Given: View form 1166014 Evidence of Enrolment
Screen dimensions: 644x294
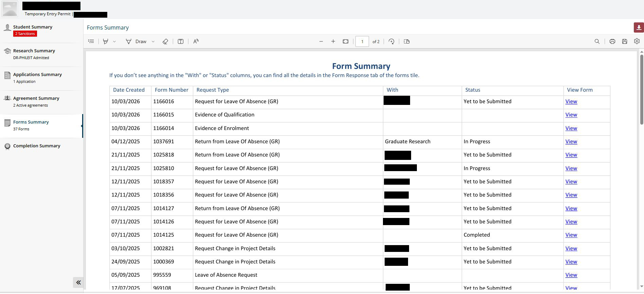Looking at the screenshot, I should 571,128.
